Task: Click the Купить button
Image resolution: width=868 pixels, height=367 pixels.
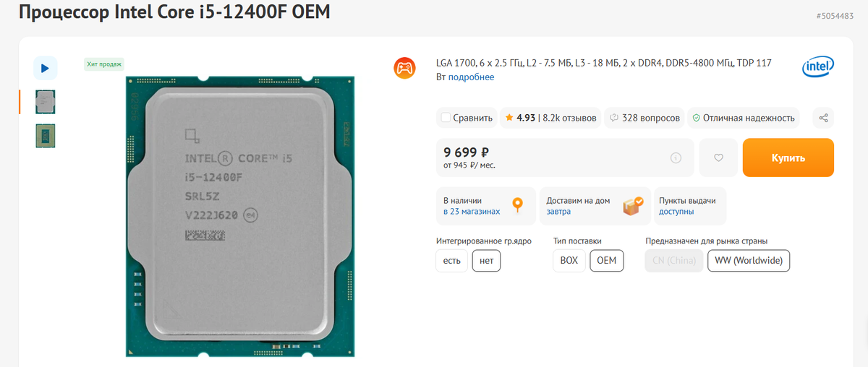Action: [x=788, y=157]
